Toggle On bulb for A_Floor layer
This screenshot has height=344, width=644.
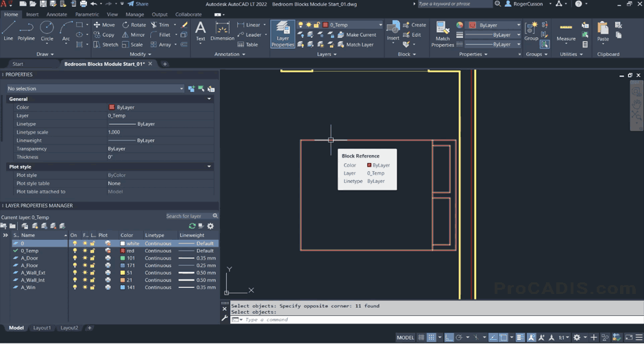[75, 265]
